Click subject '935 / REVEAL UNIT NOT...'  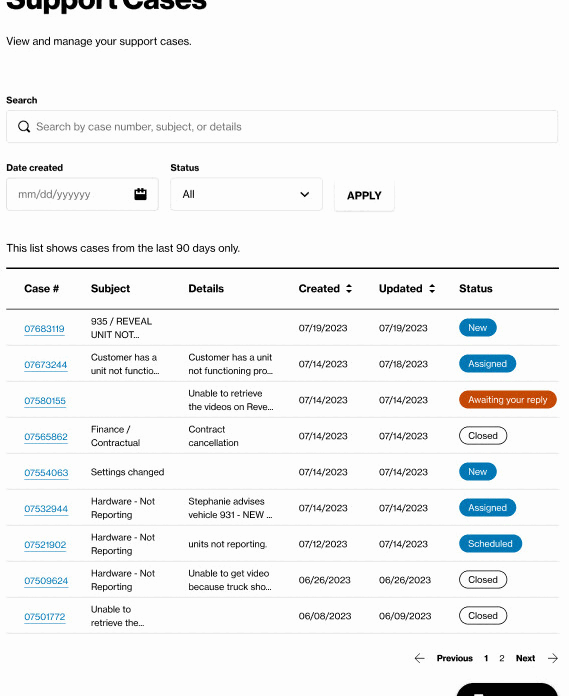(x=121, y=328)
